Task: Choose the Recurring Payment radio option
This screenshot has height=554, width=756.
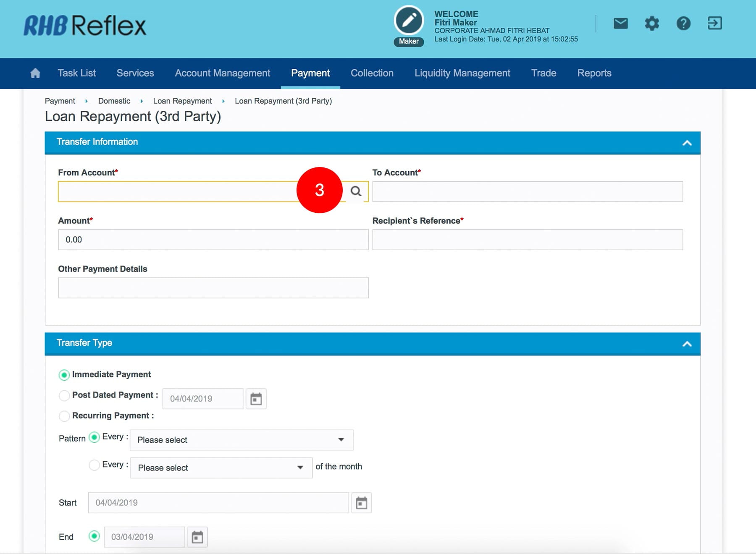Action: (x=64, y=416)
